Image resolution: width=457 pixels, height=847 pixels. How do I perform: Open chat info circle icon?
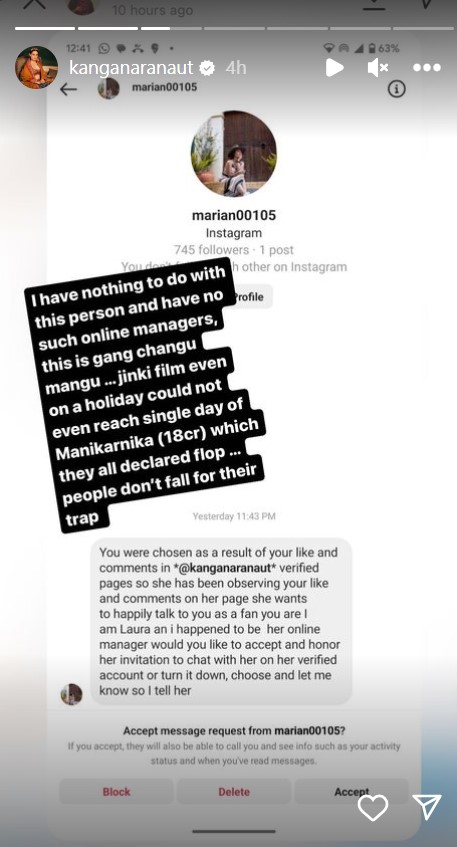(x=396, y=89)
